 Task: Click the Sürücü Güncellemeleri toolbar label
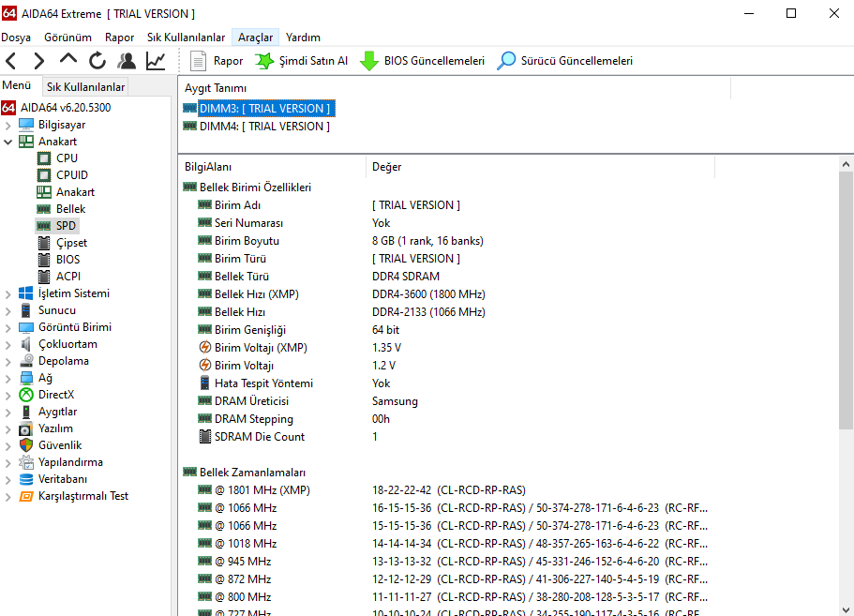(577, 61)
